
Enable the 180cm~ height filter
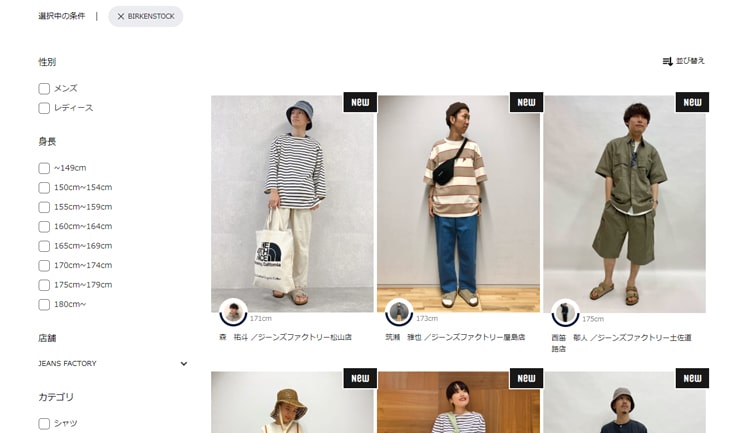click(x=44, y=304)
